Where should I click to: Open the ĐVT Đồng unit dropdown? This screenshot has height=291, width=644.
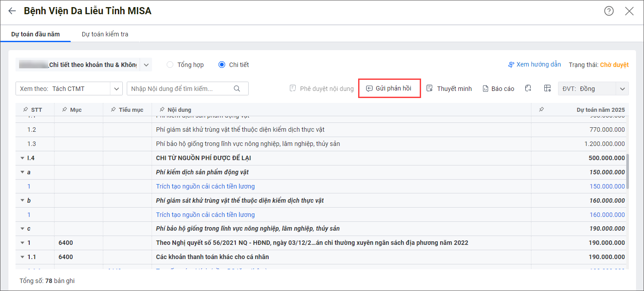click(x=622, y=88)
